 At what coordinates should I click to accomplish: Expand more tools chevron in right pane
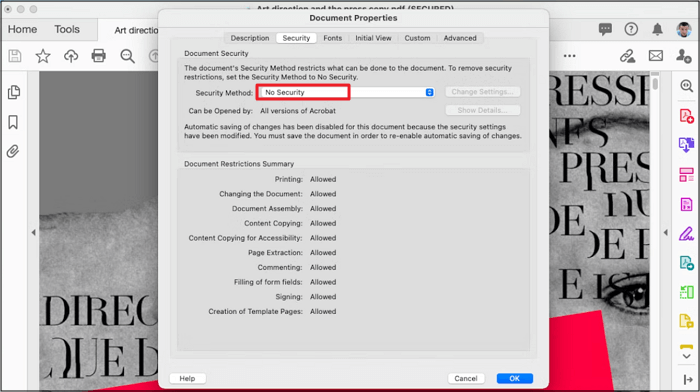coord(687,356)
